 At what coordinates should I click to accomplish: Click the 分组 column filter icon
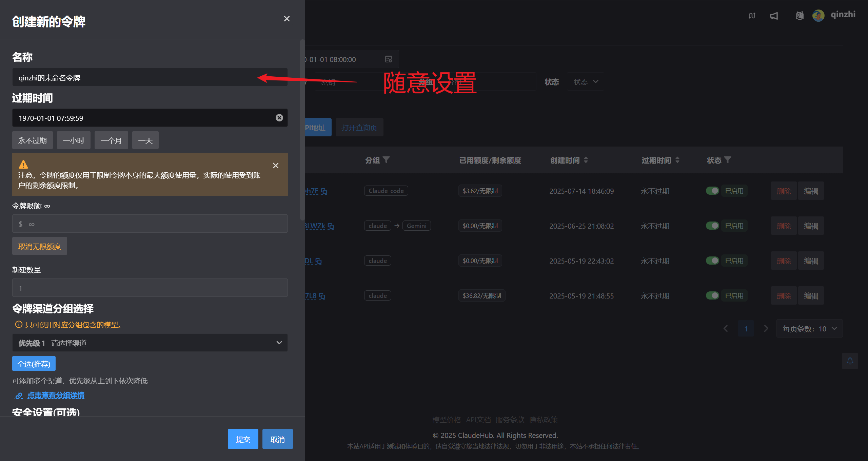point(387,160)
